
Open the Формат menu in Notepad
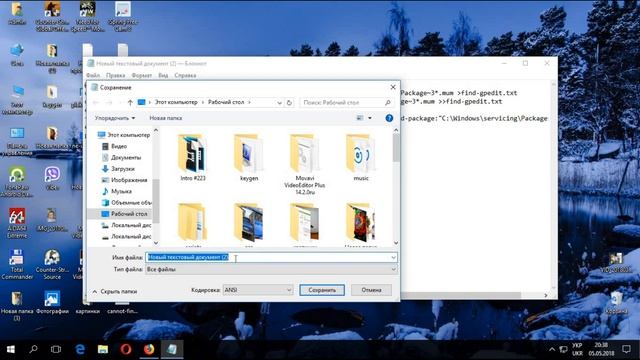[142, 76]
